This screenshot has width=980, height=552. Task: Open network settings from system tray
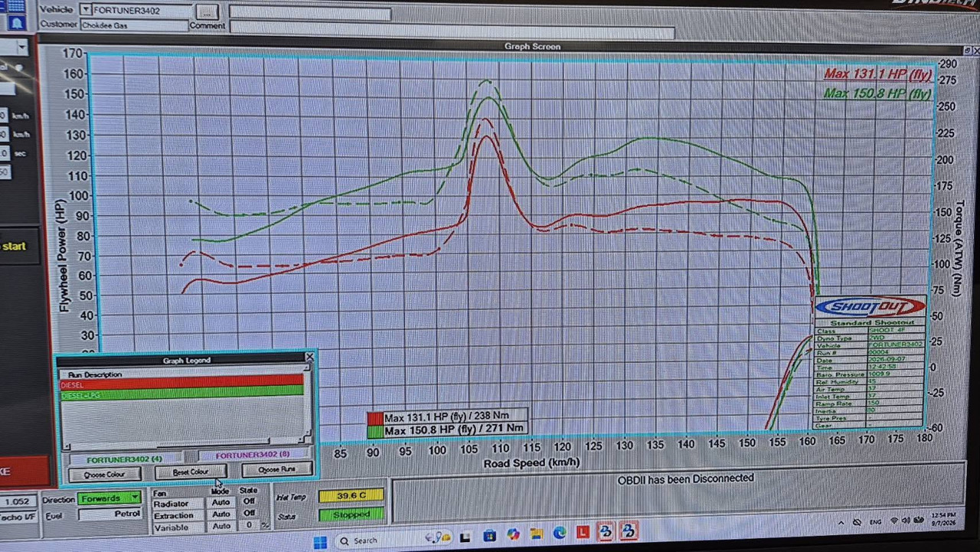pos(893,521)
